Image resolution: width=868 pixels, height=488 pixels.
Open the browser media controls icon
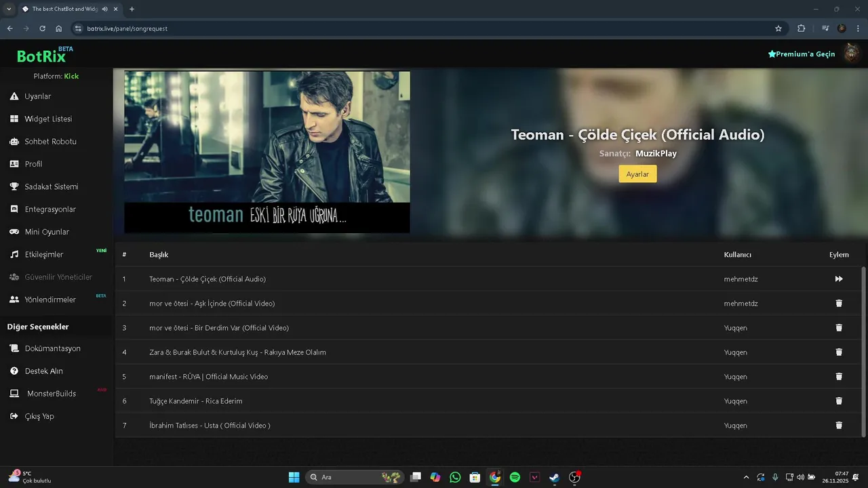825,28
